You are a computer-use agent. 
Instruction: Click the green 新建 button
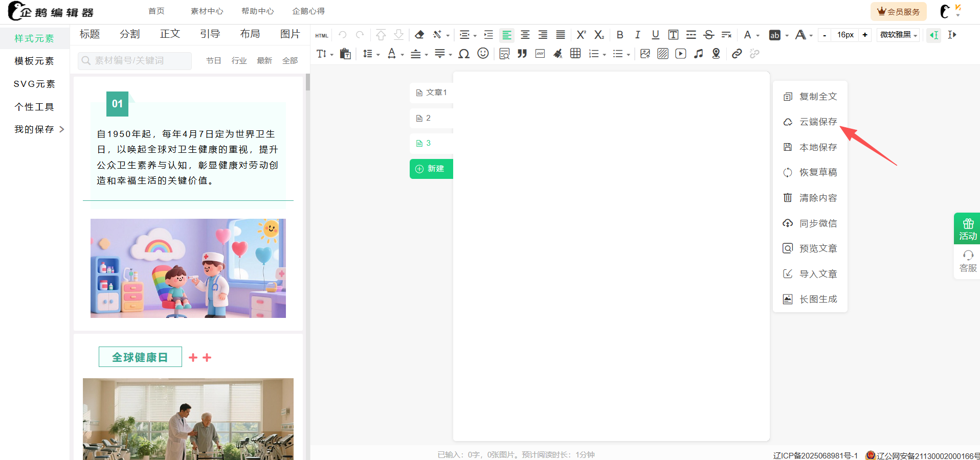pyautogui.click(x=431, y=169)
